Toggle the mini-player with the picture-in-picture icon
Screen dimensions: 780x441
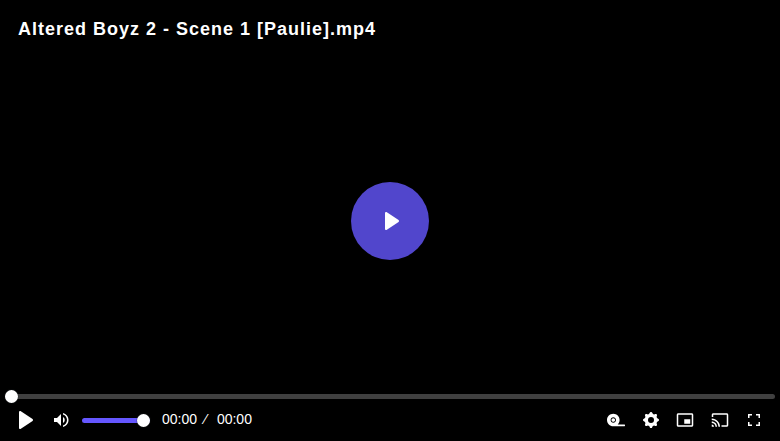(x=685, y=420)
